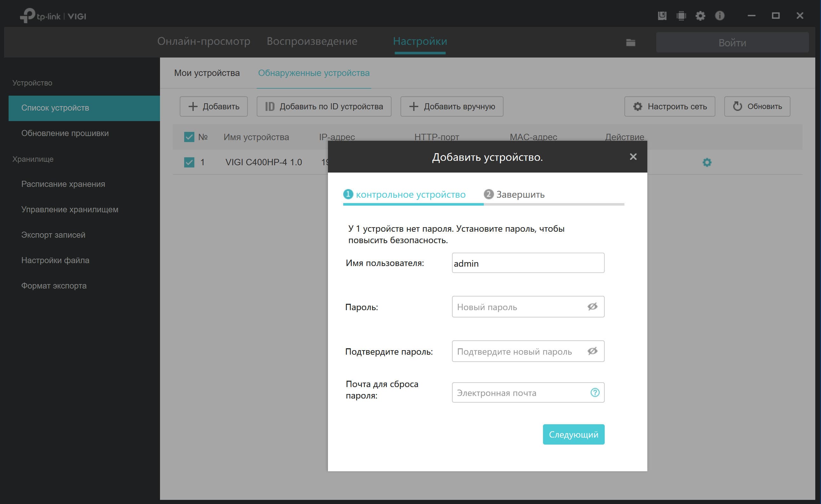Open the folder icon near the Войти button
The height and width of the screenshot is (504, 821).
point(630,43)
